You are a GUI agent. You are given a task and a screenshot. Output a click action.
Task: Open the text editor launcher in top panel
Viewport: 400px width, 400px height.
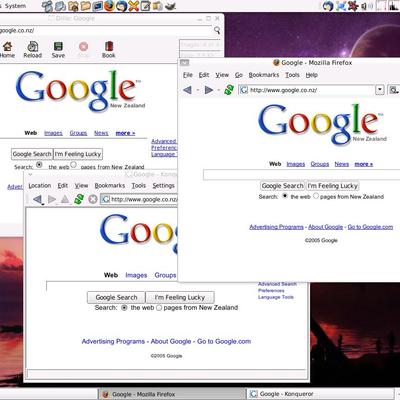point(145,6)
